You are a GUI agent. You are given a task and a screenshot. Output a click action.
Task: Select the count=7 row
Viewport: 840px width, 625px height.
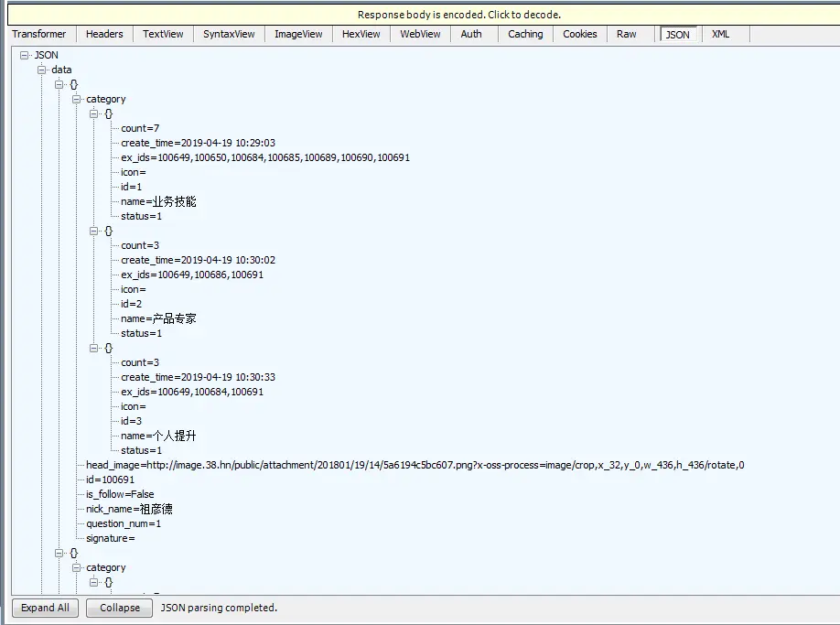tap(140, 128)
